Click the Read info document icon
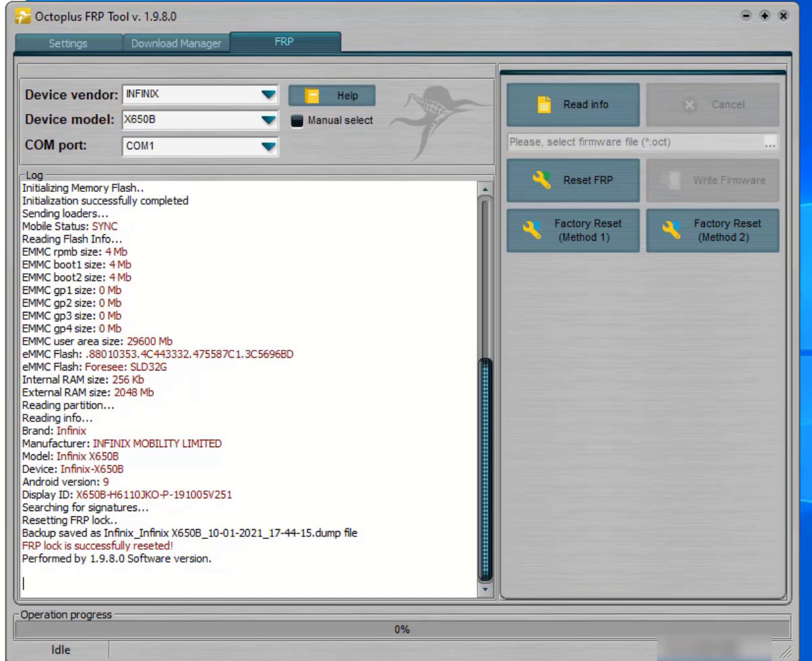This screenshot has height=661, width=812. (544, 105)
